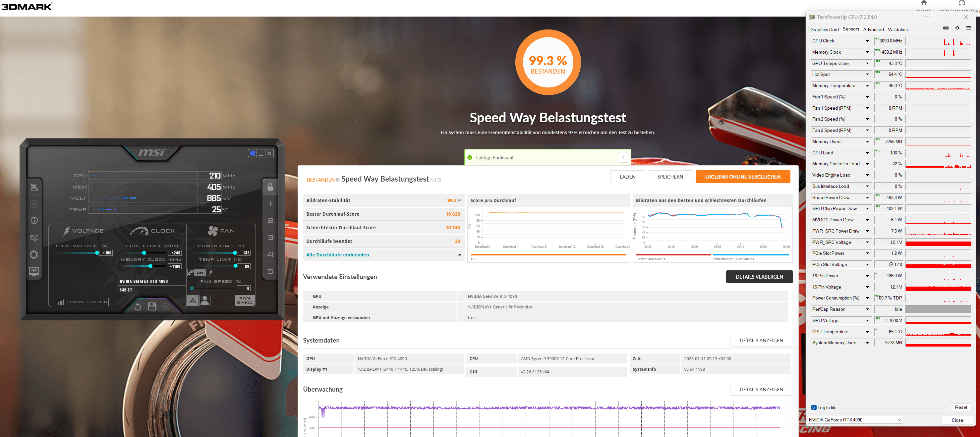
Task: Open Board Power Draw sensor dropdown
Action: click(x=867, y=197)
